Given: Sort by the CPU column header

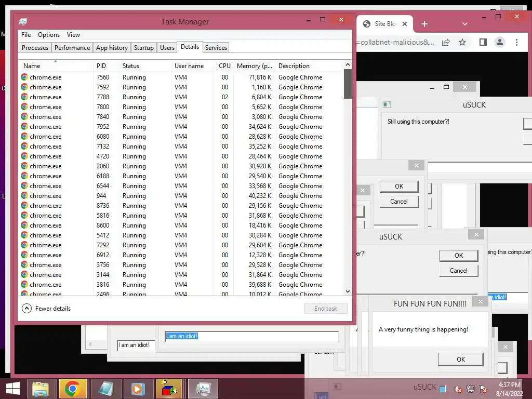Looking at the screenshot, I should click(x=224, y=66).
